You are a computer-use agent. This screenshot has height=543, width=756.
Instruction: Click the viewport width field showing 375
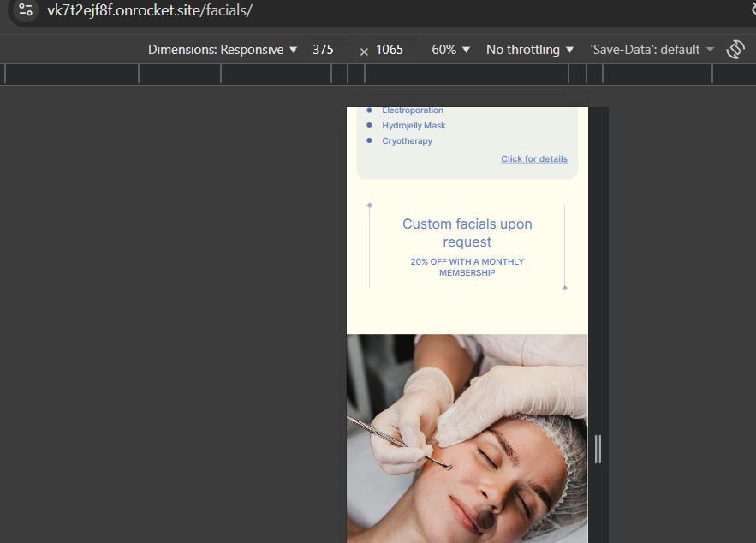click(x=324, y=50)
